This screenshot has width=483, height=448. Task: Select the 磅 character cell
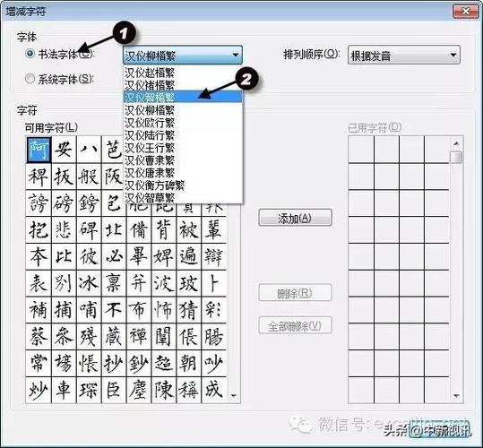(64, 203)
